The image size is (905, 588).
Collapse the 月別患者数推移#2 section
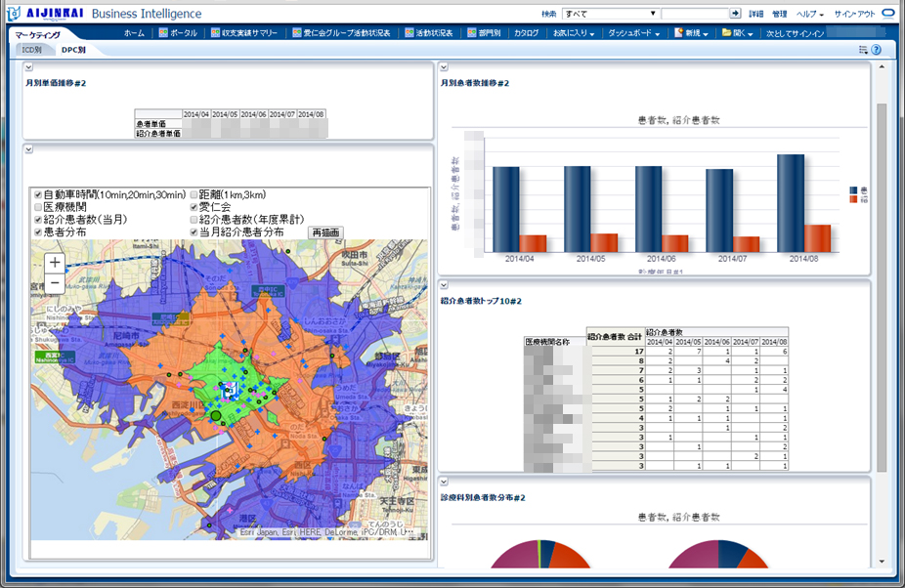click(444, 67)
